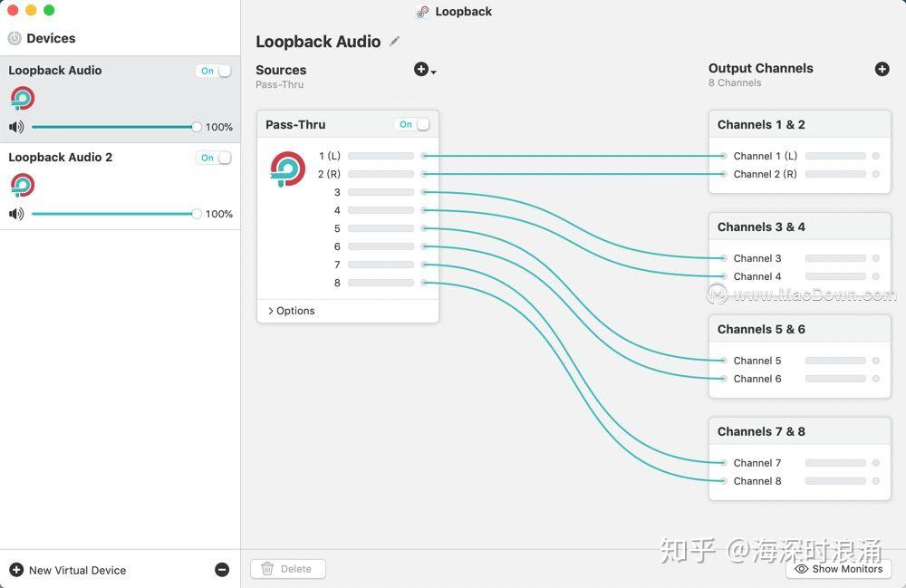Viewport: 906px width, 588px height.
Task: Click the speaker icon for Loopback Audio 2
Action: pos(15,214)
